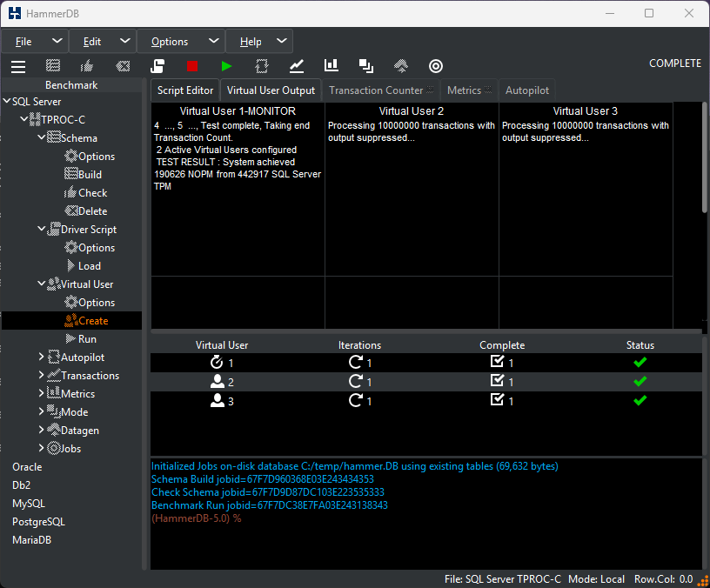Click the 'Mode: Local' status bar text

click(596, 579)
